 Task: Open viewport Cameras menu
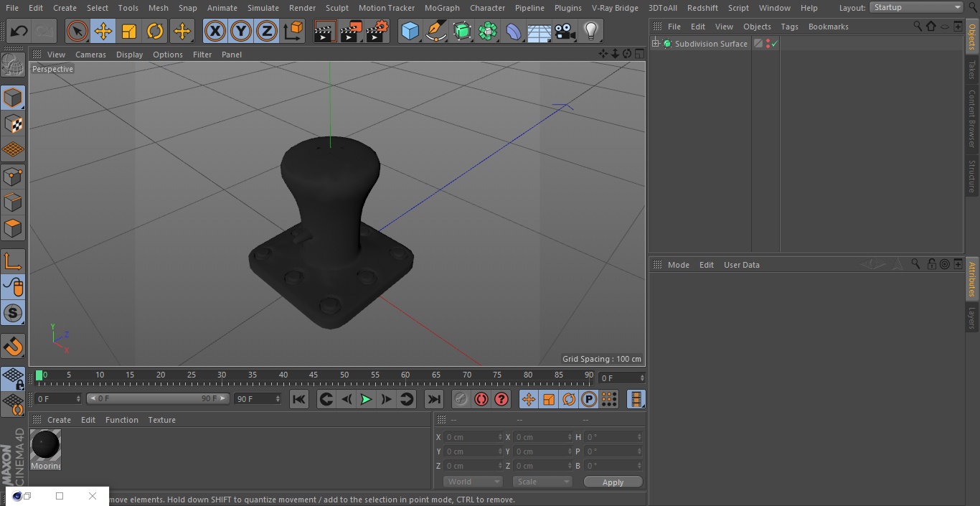[90, 55]
